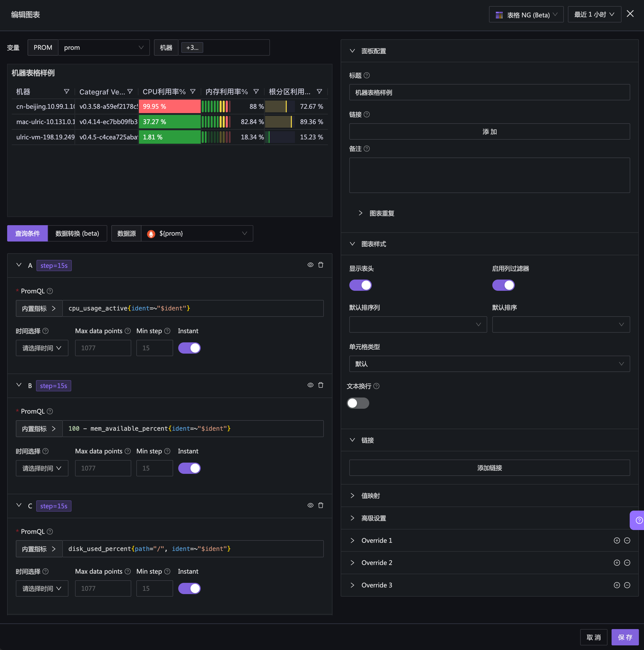Click help icon next to 标题

coord(367,75)
